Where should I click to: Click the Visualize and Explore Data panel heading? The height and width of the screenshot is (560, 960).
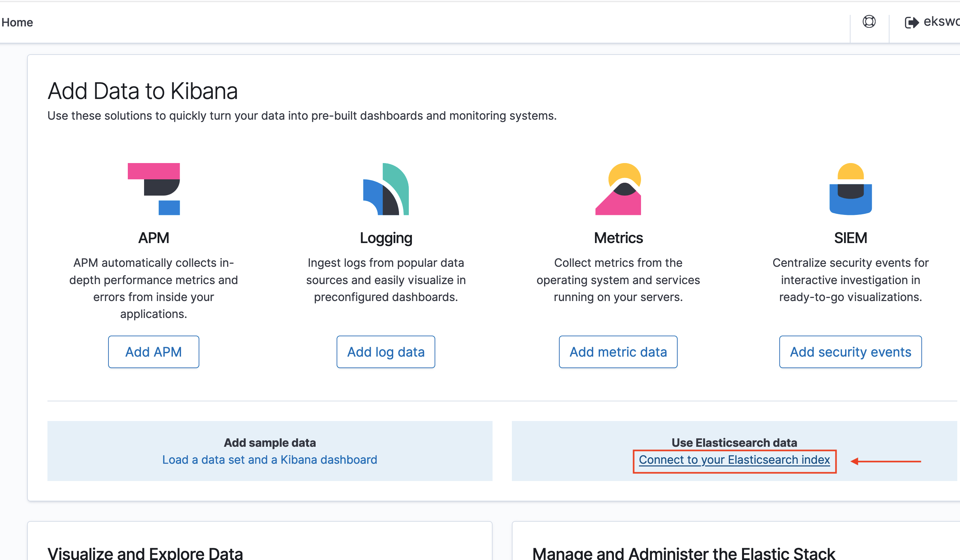point(145,553)
